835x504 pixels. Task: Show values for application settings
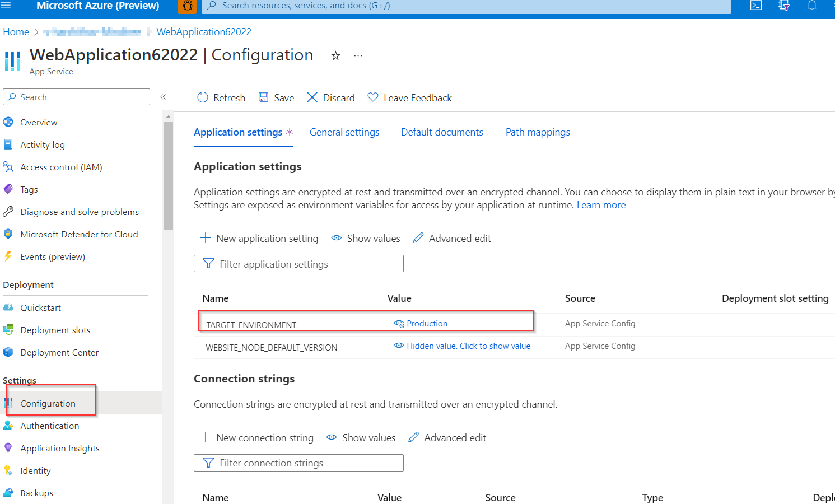tap(366, 239)
